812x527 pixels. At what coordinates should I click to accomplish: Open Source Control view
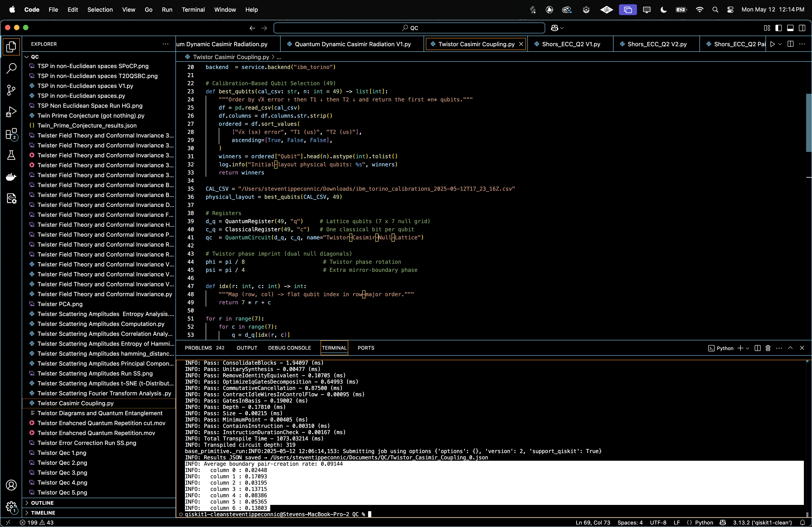[x=11, y=90]
